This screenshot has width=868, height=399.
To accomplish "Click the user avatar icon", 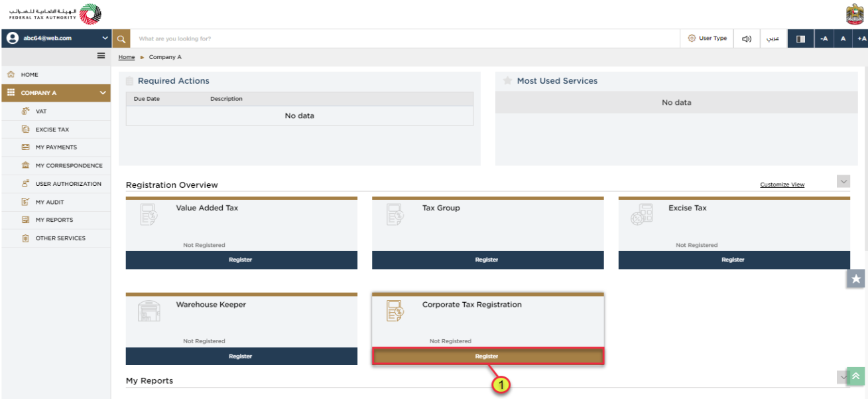I will click(12, 39).
